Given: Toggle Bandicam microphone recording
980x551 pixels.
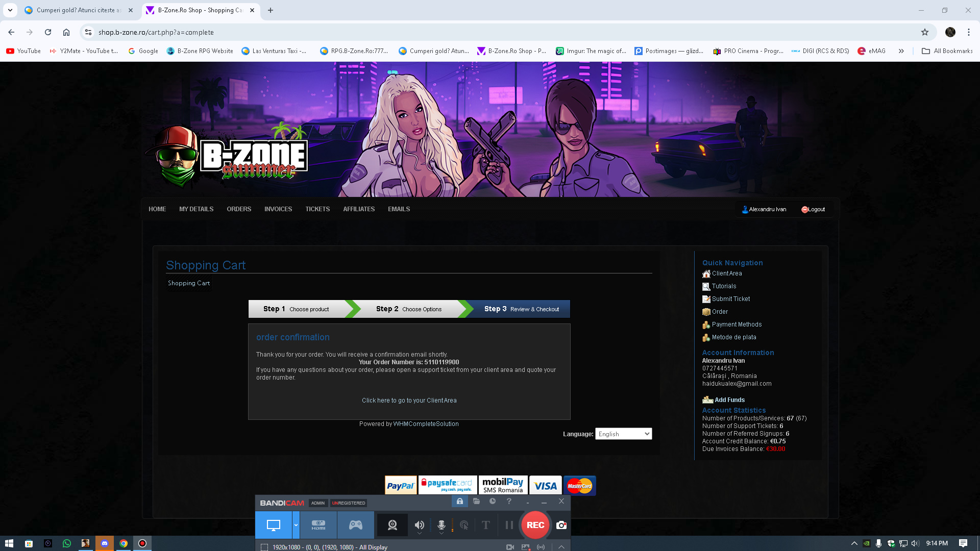Looking at the screenshot, I should (442, 525).
